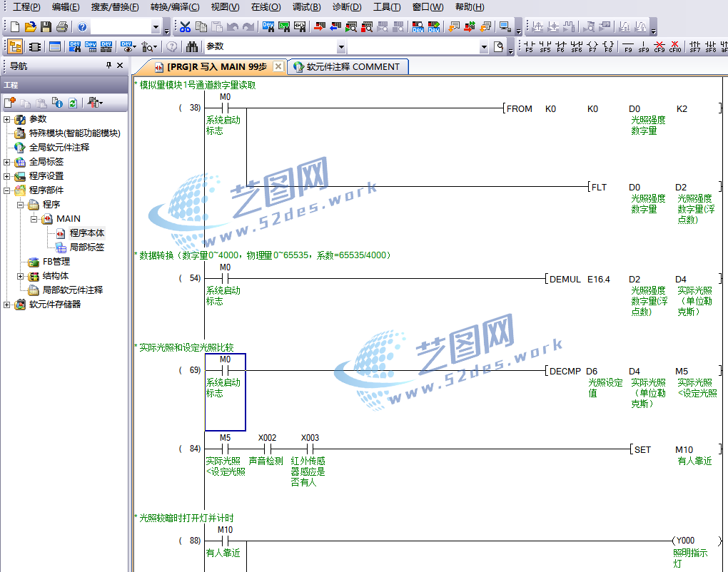Select 程序本体 in the project tree
This screenshot has width=728, height=572.
click(x=87, y=233)
